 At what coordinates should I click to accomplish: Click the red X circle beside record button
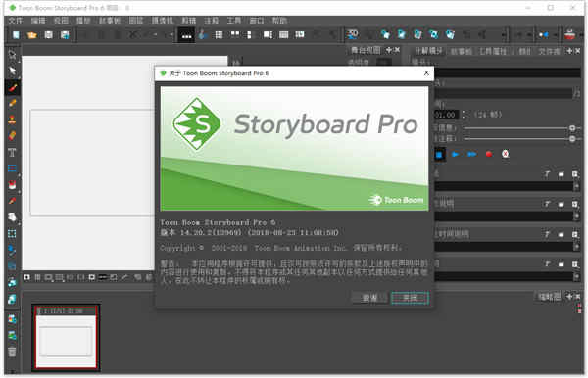tap(505, 154)
